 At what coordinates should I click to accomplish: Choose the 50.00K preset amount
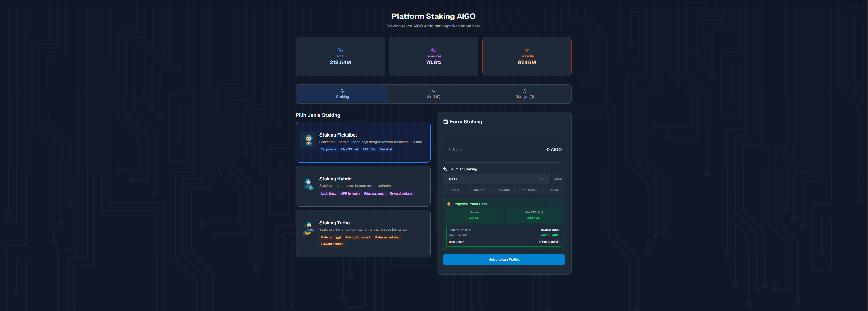coord(479,190)
